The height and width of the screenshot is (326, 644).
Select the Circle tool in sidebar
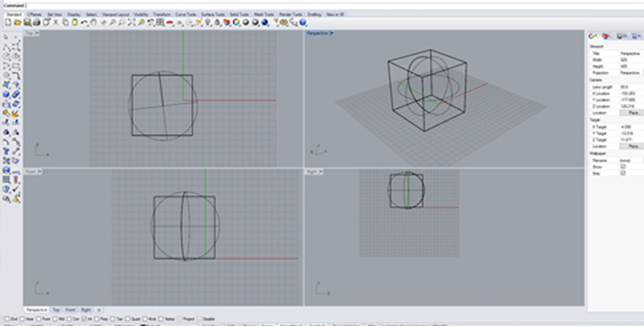point(6,56)
